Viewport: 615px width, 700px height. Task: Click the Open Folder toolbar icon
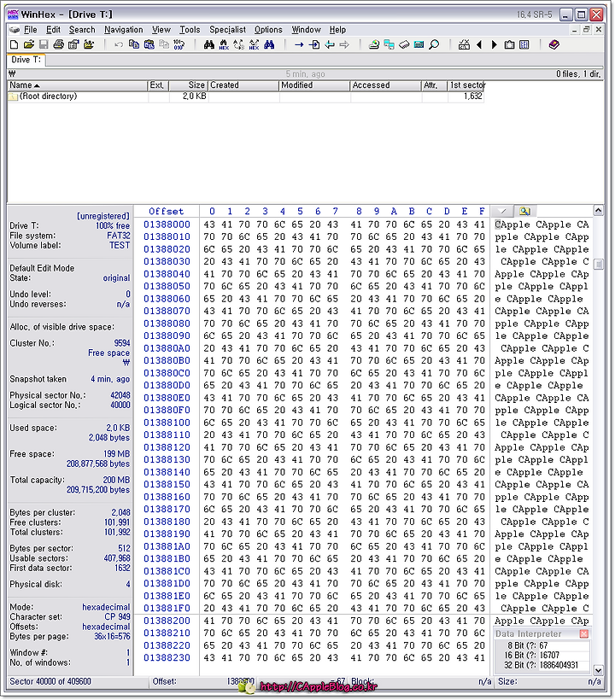pos(89,44)
